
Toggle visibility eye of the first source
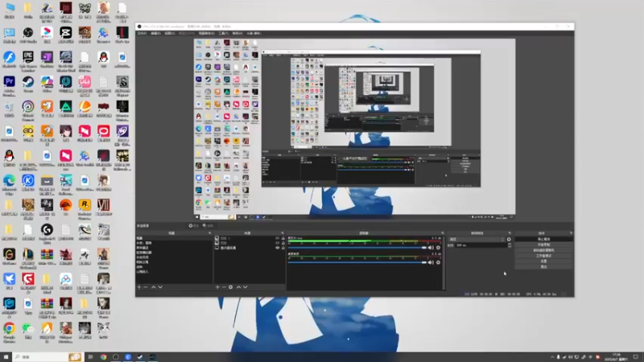click(x=277, y=238)
